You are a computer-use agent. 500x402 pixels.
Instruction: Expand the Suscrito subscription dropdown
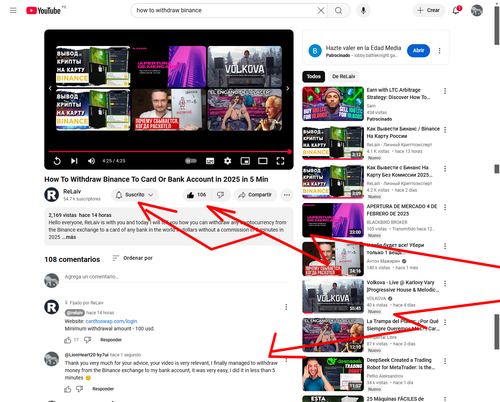[x=135, y=195]
